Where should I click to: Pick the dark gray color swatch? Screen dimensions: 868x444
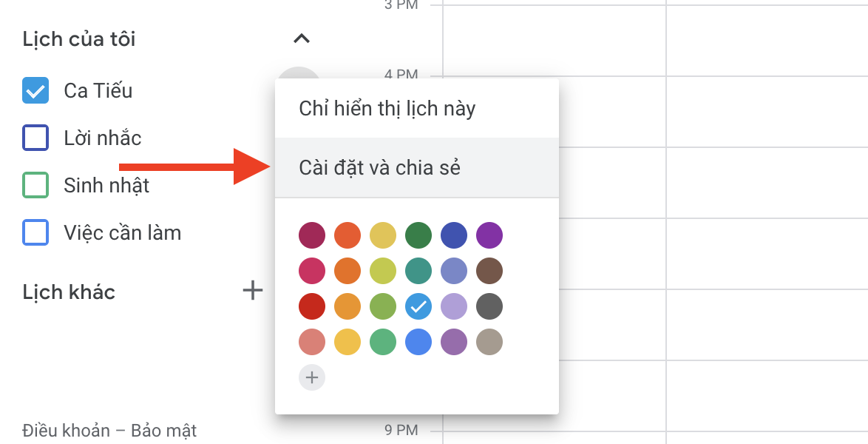tap(489, 306)
